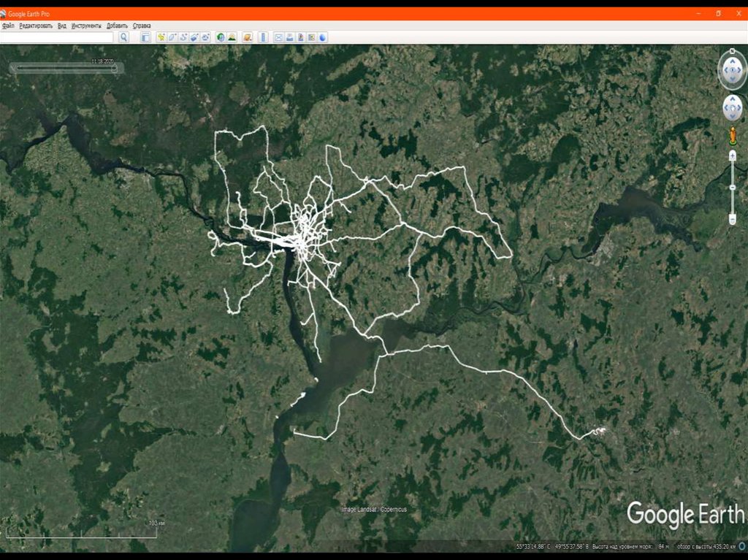
Task: Click the move right arrow on the hand joystick
Action: [739, 107]
